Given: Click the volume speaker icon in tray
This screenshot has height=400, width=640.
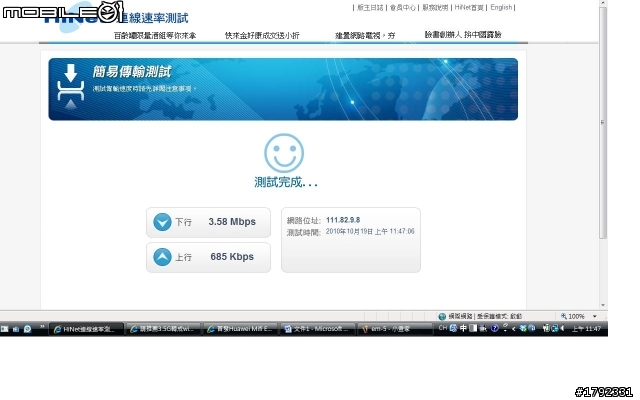Looking at the screenshot, I should 562,328.
